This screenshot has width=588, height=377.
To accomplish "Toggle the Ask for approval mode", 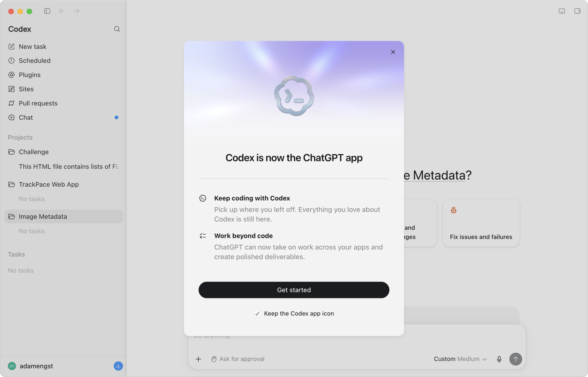I will 238,359.
